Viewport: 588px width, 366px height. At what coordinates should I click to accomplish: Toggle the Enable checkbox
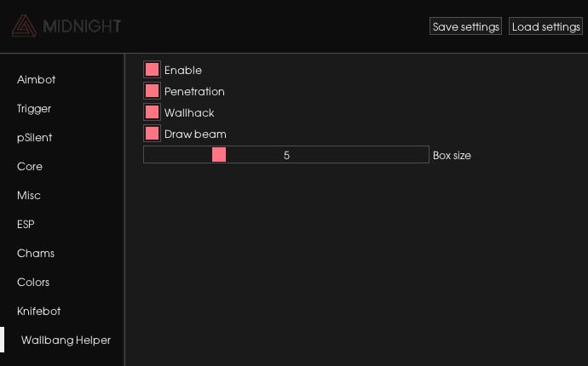click(x=153, y=70)
